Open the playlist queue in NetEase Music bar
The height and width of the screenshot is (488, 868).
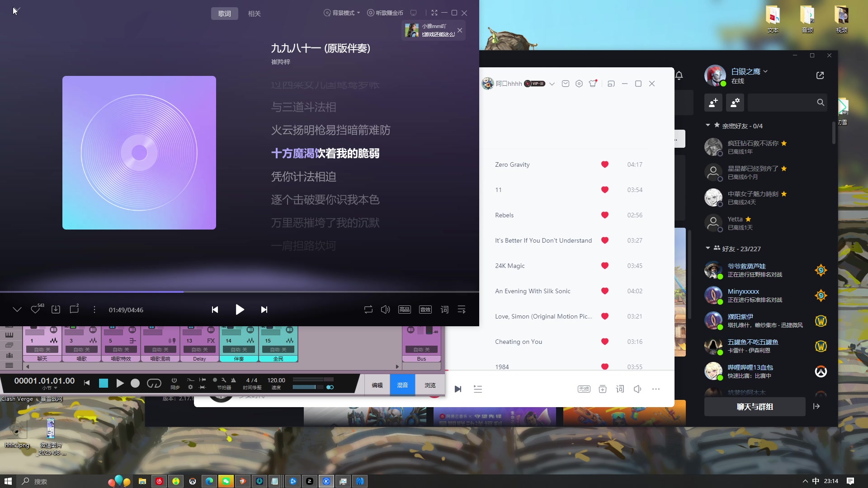tap(478, 389)
